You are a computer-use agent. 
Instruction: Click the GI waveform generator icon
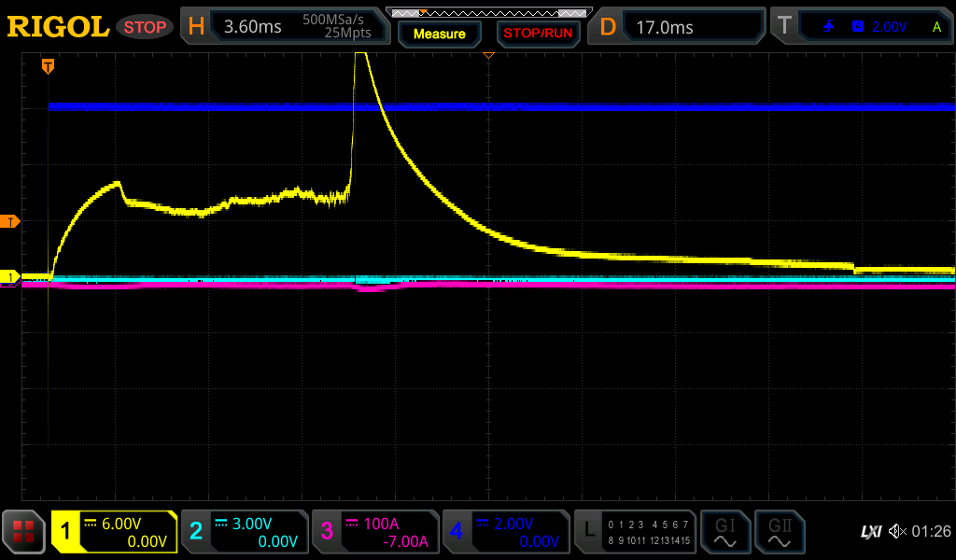click(x=724, y=532)
